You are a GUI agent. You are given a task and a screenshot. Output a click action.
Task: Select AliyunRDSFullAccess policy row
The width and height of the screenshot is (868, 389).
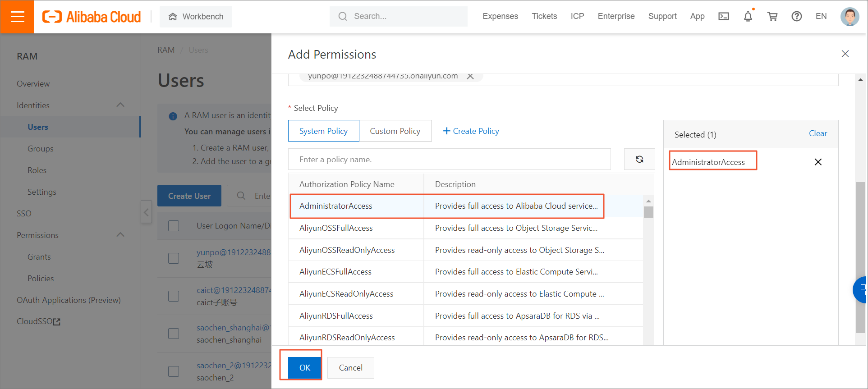466,316
